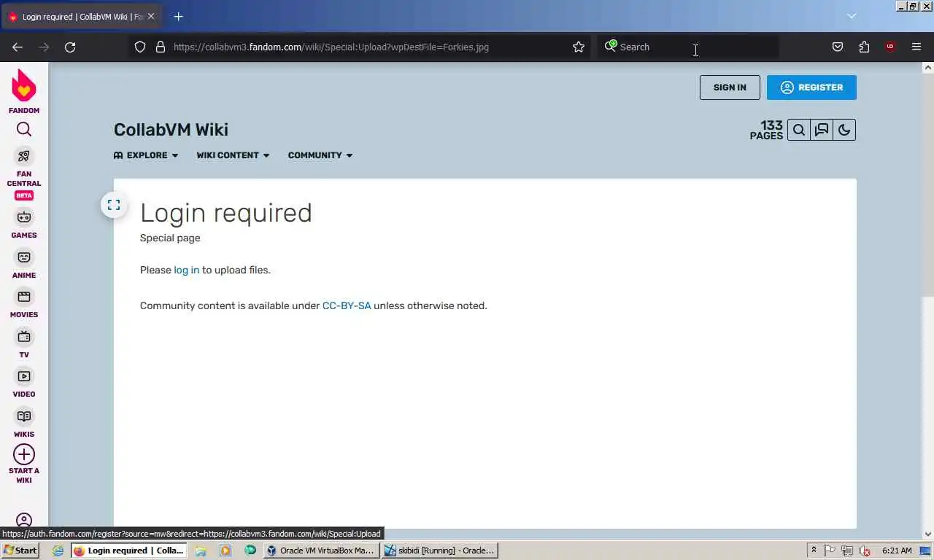Click the 133 Pages counter
Image resolution: width=934 pixels, height=560 pixels.
pyautogui.click(x=766, y=130)
